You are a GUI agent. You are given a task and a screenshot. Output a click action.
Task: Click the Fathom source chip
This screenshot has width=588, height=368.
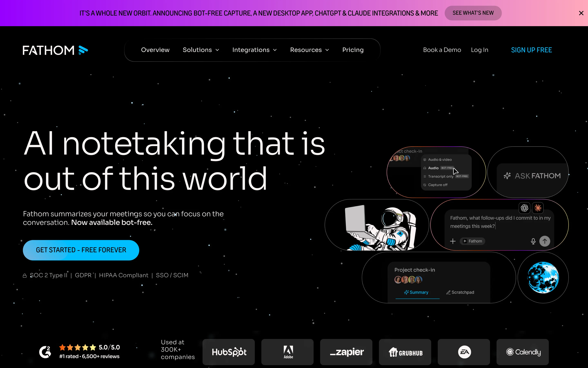click(x=472, y=241)
